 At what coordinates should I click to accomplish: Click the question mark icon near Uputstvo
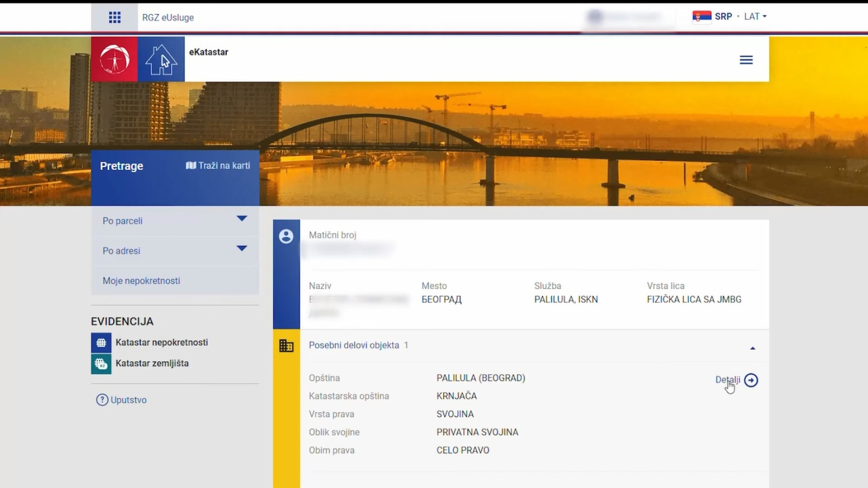102,399
